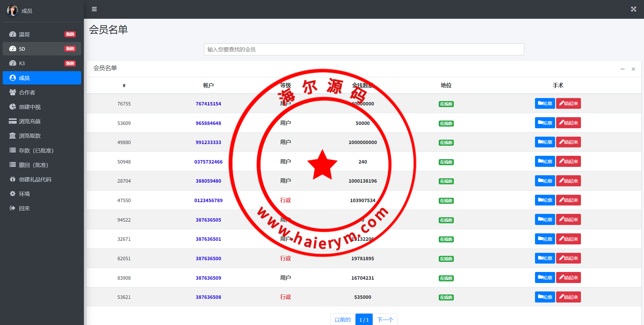This screenshot has height=325, width=644.
Task: Open account link 767415154
Action: click(x=208, y=104)
